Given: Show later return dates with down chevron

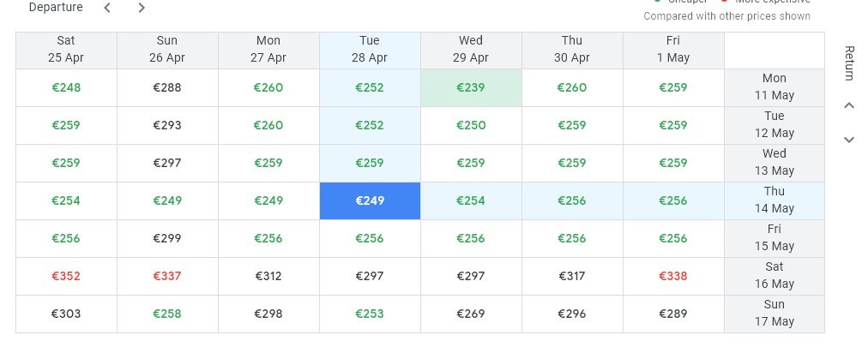Looking at the screenshot, I should click(849, 140).
